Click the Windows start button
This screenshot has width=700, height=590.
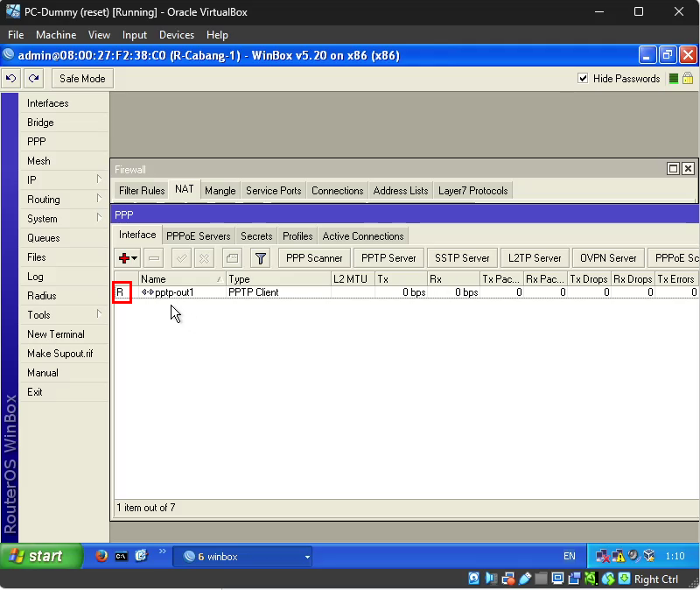pos(41,556)
